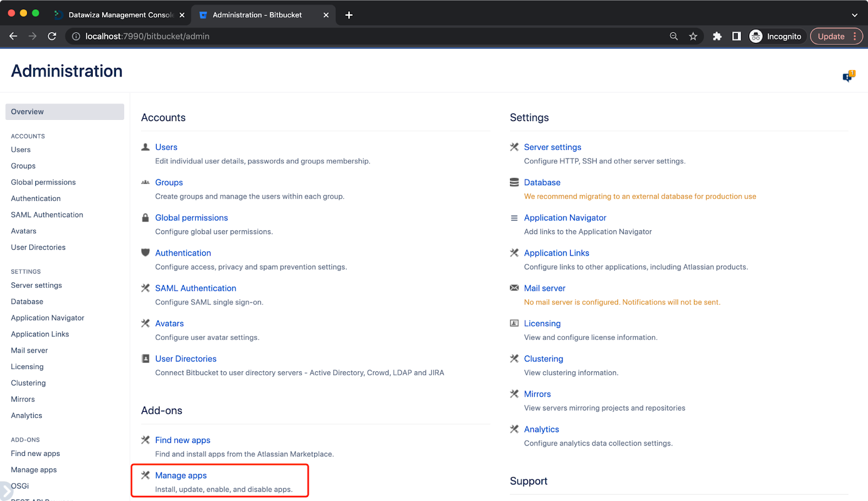Open a new browser tab
Image resolution: width=868 pixels, height=501 pixels.
(349, 15)
